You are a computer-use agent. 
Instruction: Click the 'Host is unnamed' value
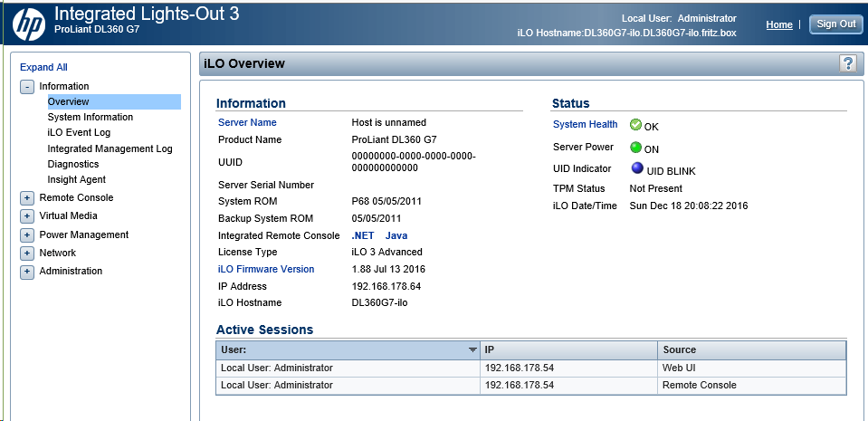click(389, 122)
